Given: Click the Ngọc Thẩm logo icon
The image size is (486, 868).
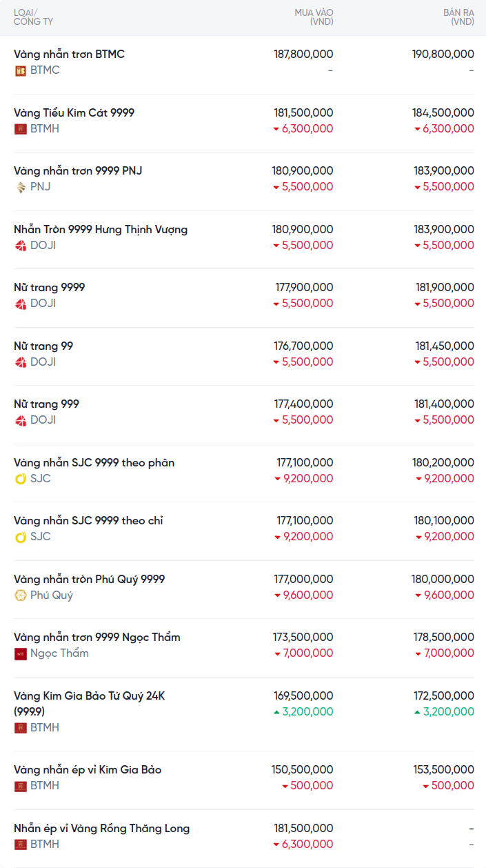Looking at the screenshot, I should pyautogui.click(x=21, y=653).
